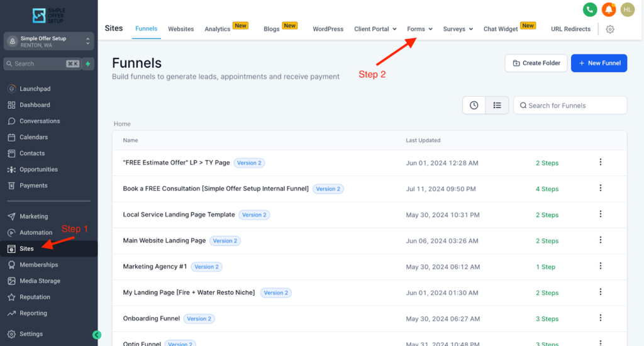Switch to the Funnels tab
The height and width of the screenshot is (346, 644).
pyautogui.click(x=146, y=29)
